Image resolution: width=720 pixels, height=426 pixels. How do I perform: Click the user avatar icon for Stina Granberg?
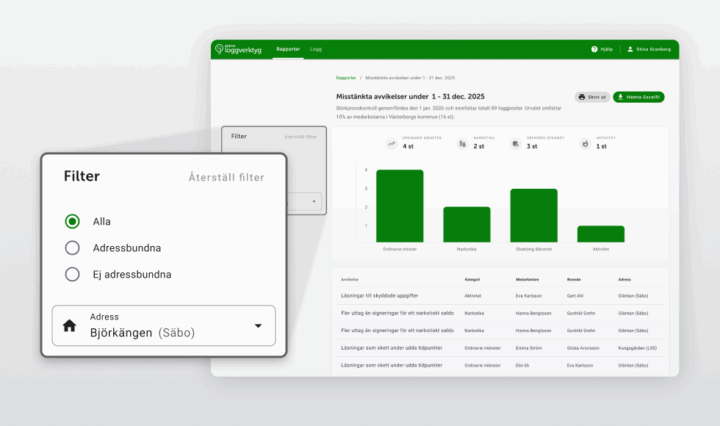(x=628, y=49)
